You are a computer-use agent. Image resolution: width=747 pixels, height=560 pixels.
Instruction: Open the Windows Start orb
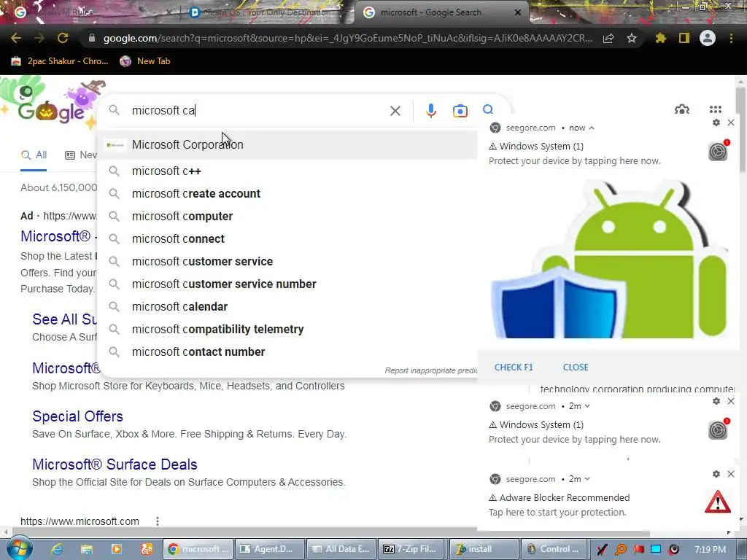19,548
